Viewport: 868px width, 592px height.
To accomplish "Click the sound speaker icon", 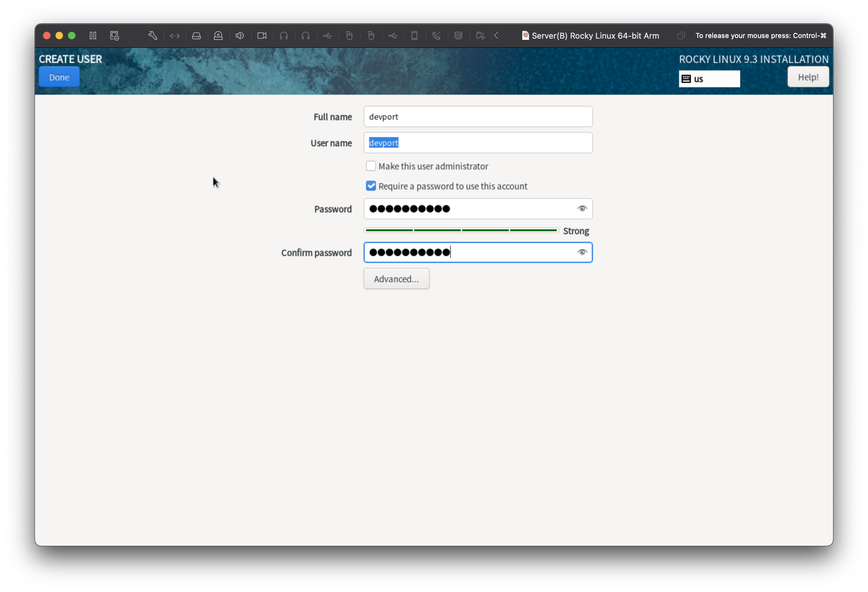I will (x=240, y=36).
